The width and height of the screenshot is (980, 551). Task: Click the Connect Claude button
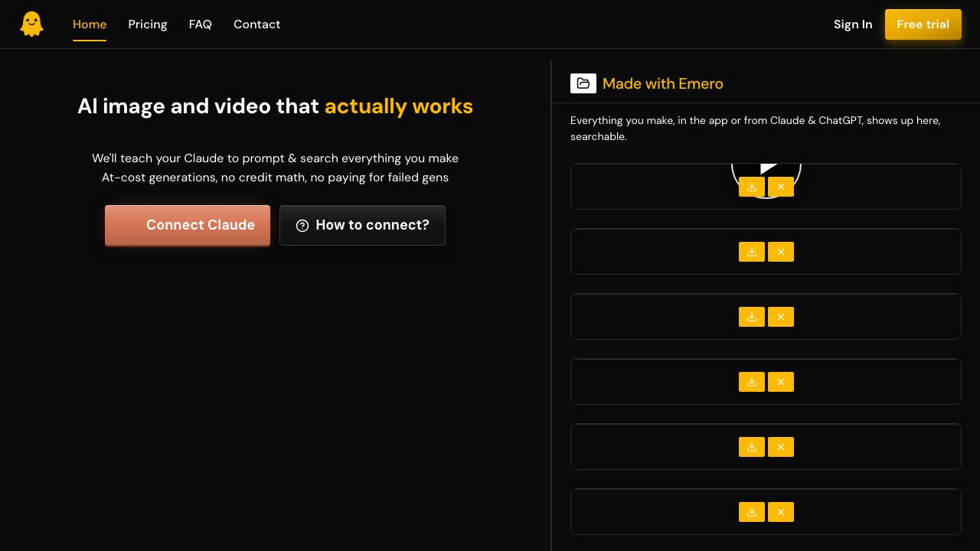[188, 225]
